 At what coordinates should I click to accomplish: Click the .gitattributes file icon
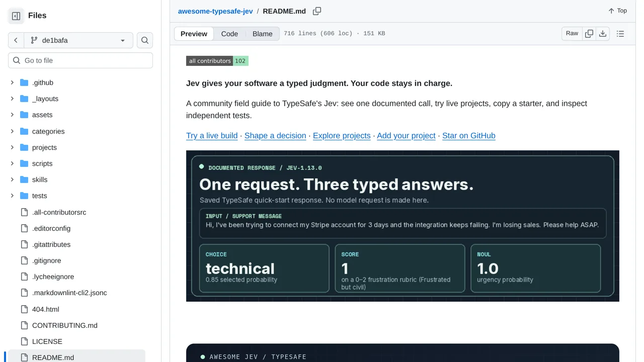(x=24, y=244)
